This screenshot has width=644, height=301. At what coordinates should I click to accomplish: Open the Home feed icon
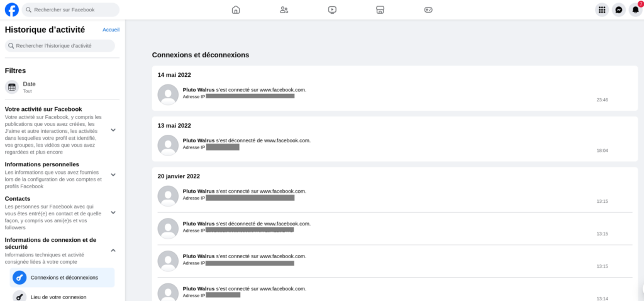coord(236,10)
